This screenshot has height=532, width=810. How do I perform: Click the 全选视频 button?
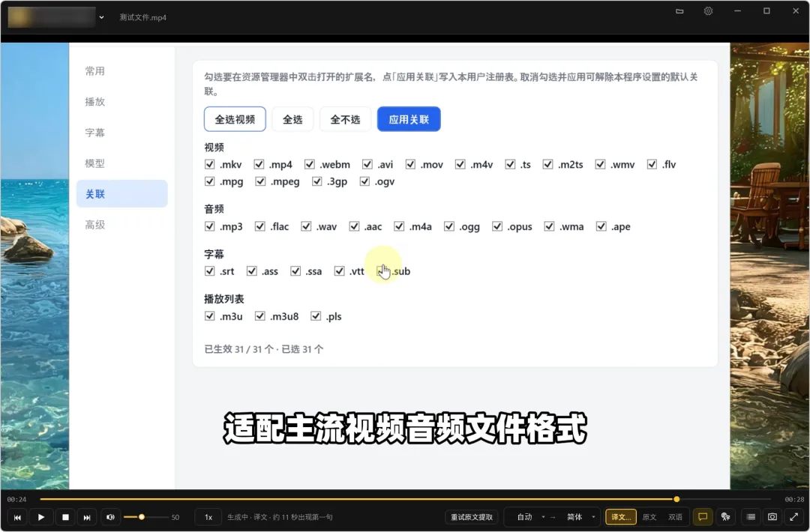click(235, 119)
